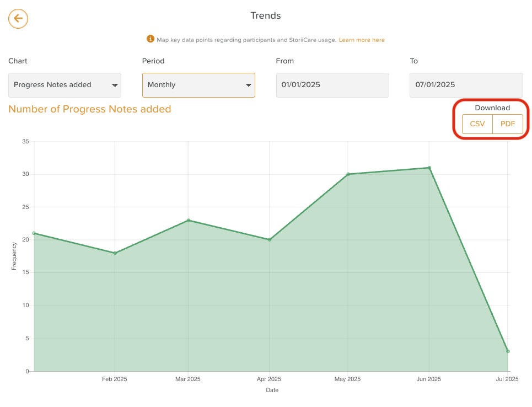Click the May 2025 data point on the line
Image resolution: width=532 pixels, height=407 pixels.
point(348,174)
